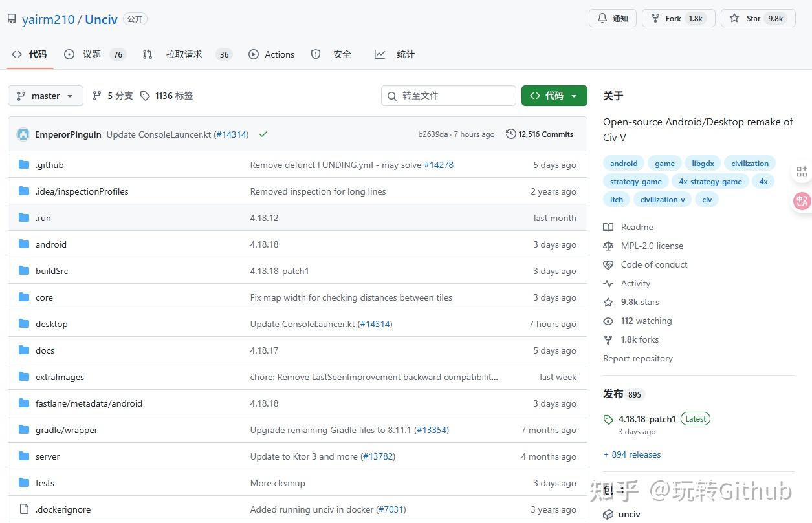This screenshot has width=812, height=523.
Task: Open EmperorPinguin's avatar
Action: pyautogui.click(x=23, y=134)
